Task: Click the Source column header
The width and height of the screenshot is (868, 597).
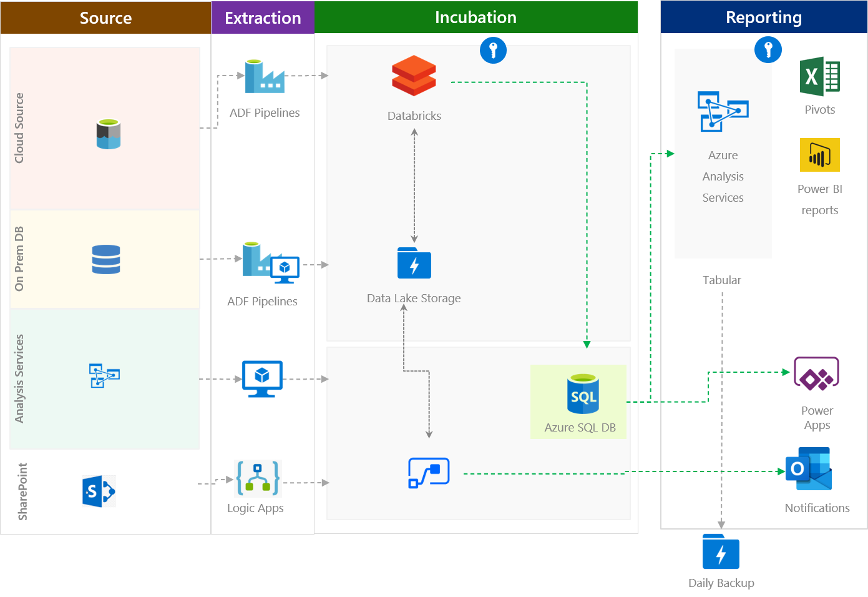Action: [105, 17]
